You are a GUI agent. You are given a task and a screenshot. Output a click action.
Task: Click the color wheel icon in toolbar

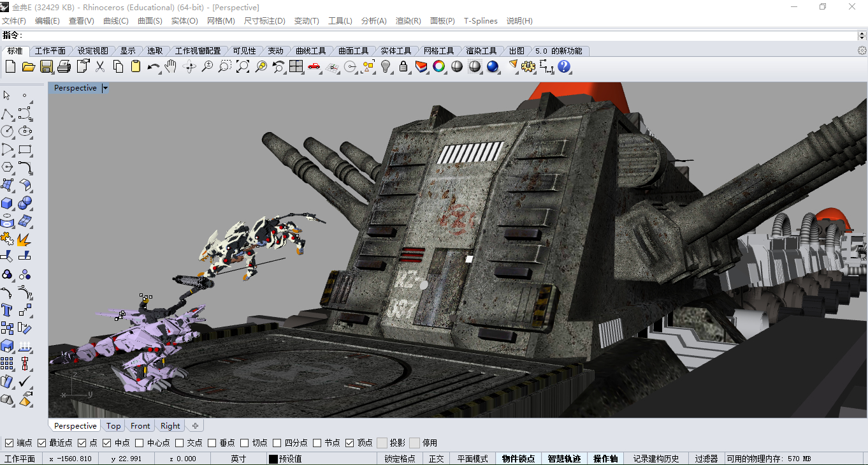click(439, 66)
